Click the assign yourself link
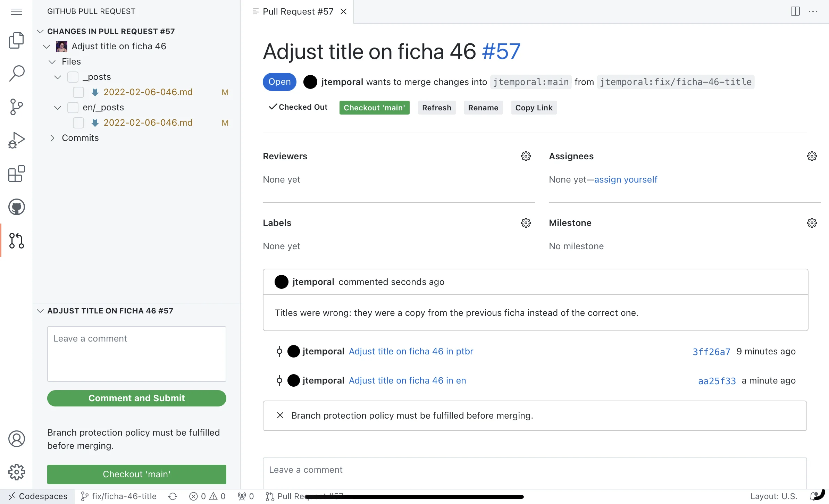The width and height of the screenshot is (829, 504). tap(625, 179)
